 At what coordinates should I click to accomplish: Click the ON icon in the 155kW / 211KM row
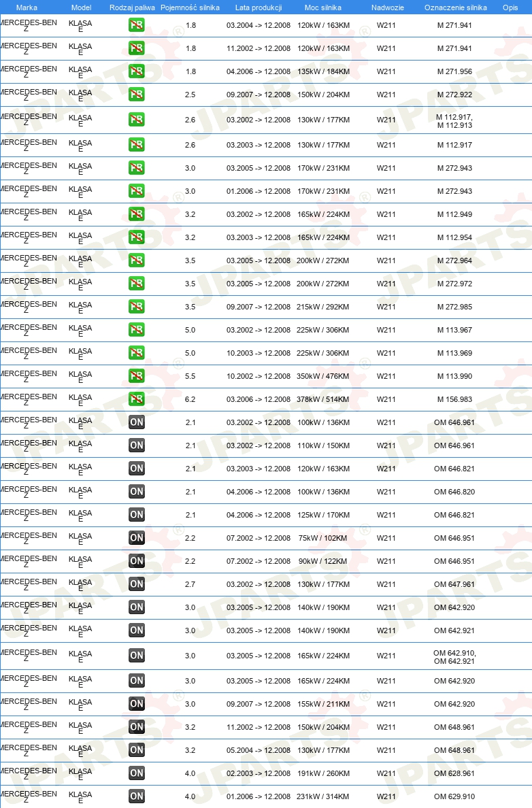[137, 704]
